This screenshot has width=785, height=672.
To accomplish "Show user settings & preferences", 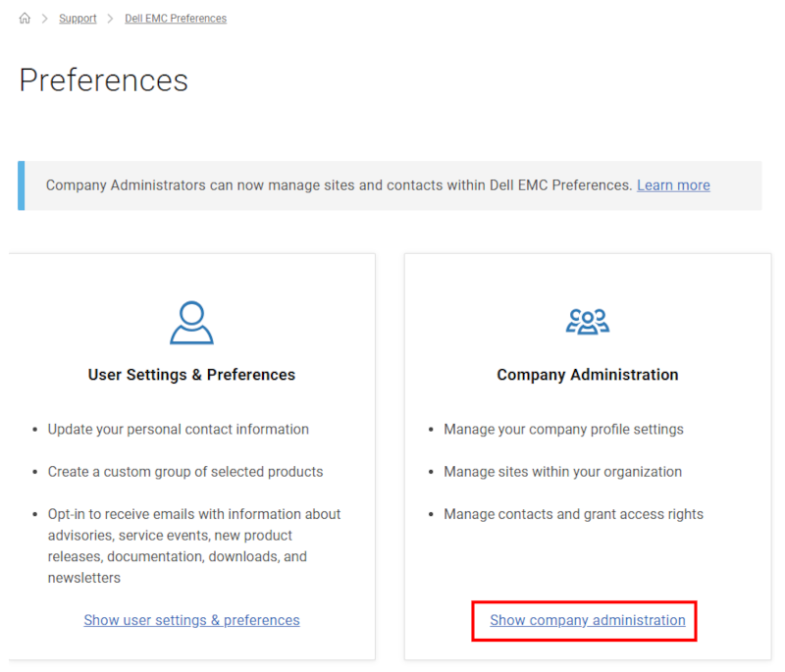I will (x=191, y=620).
